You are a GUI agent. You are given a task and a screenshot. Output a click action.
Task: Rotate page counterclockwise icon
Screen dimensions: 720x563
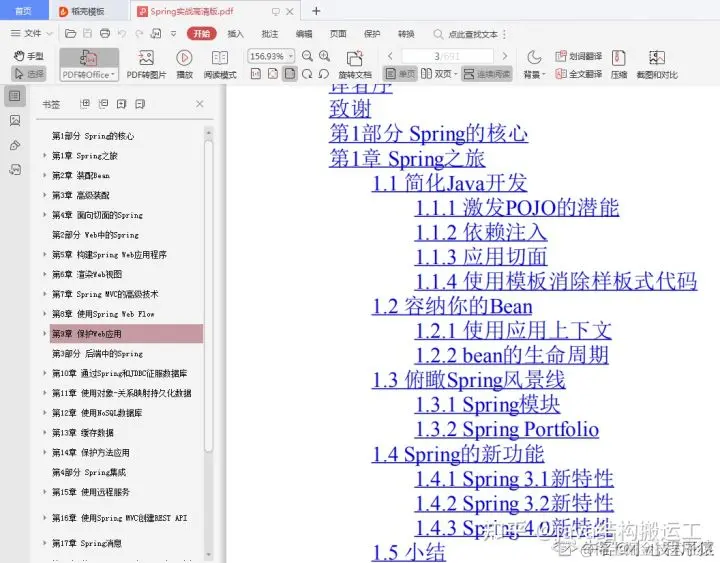[x=324, y=74]
